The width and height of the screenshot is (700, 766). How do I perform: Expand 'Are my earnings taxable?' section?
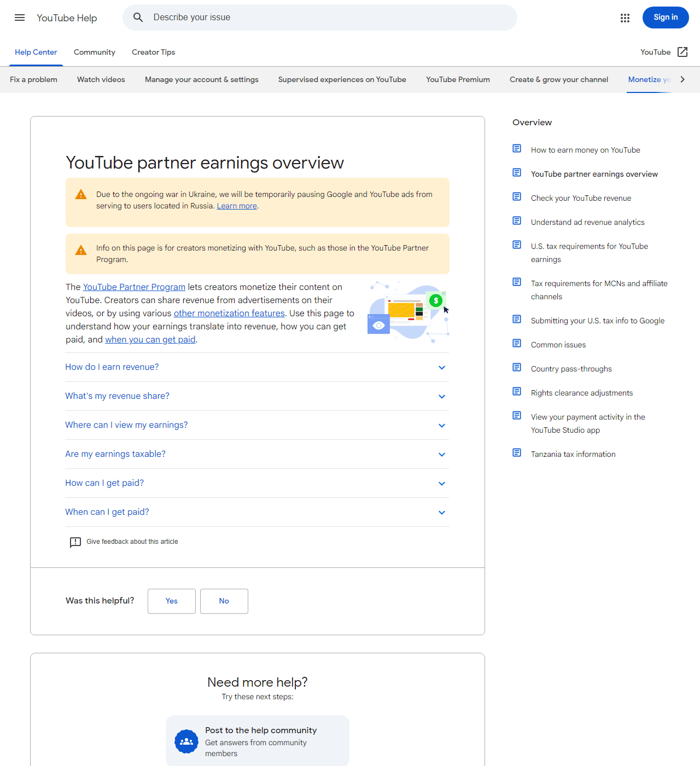257,454
